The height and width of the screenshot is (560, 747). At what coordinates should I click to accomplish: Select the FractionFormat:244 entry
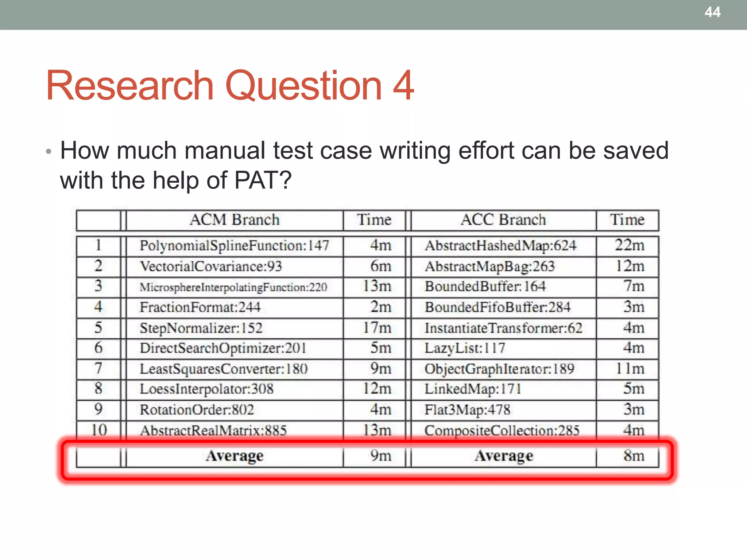[200, 307]
